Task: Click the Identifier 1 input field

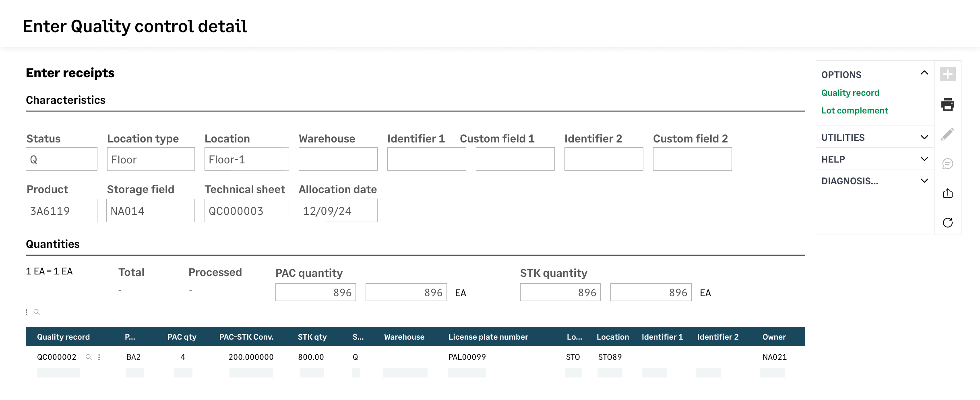Action: 426,159
